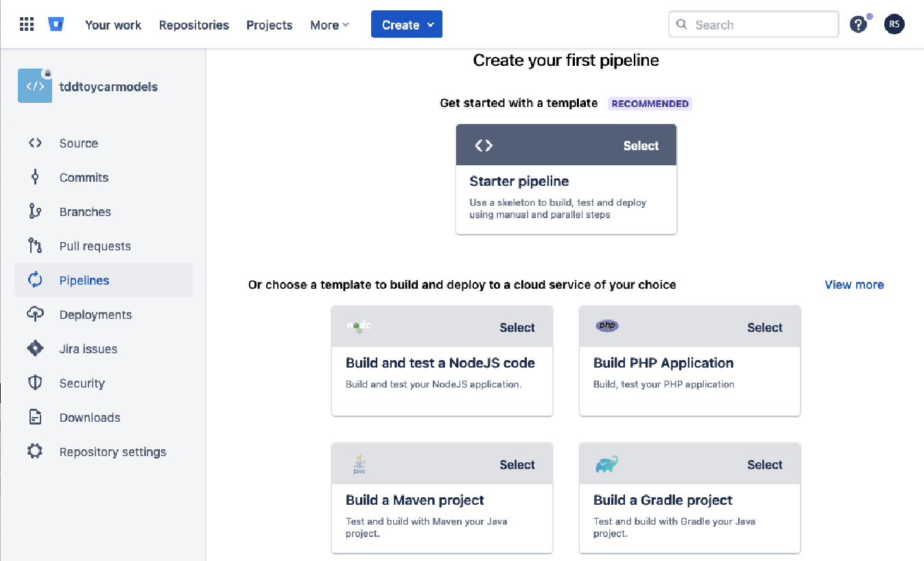
Task: Click the tddtoycarmodels repository avatar icon
Action: [x=35, y=86]
